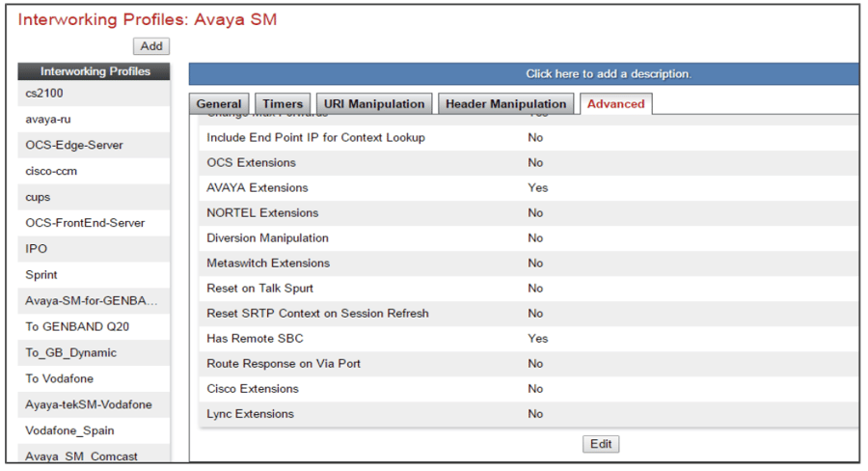
Task: Select the Avaya_SM_Comcast profile
Action: click(x=94, y=455)
